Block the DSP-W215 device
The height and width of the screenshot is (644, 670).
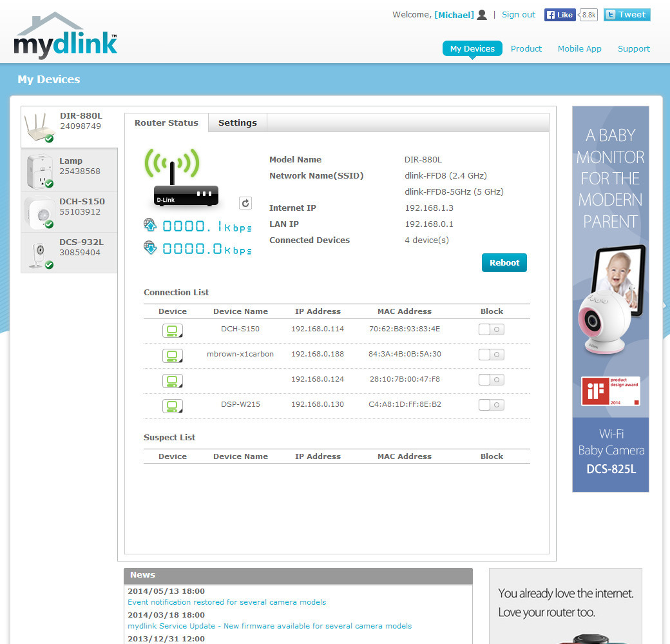click(x=492, y=405)
